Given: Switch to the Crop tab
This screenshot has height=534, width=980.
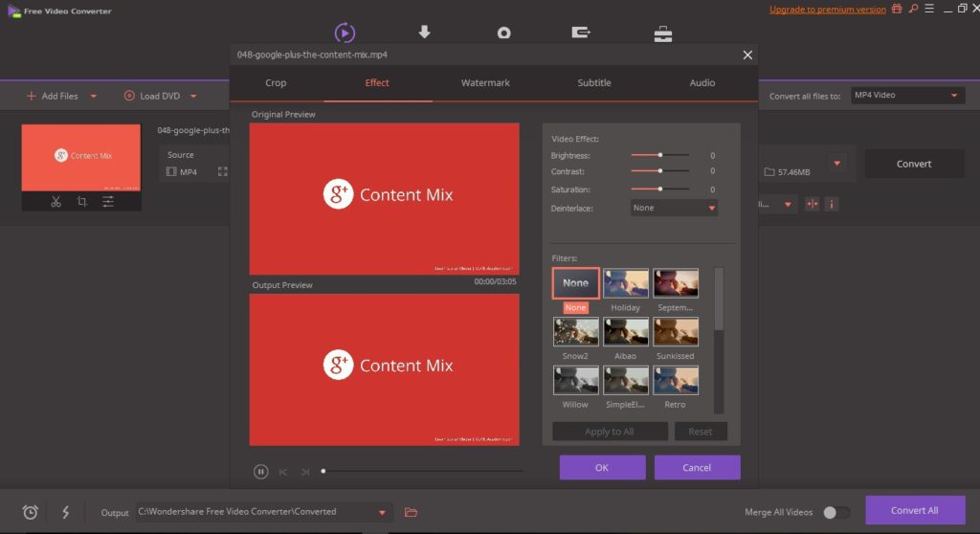Looking at the screenshot, I should pos(276,82).
